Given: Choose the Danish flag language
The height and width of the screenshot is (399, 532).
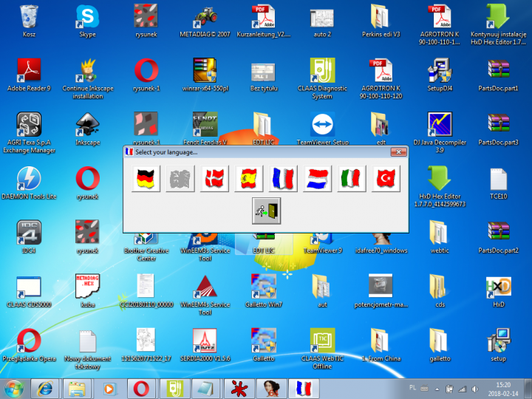Looking at the screenshot, I should pos(215,179).
